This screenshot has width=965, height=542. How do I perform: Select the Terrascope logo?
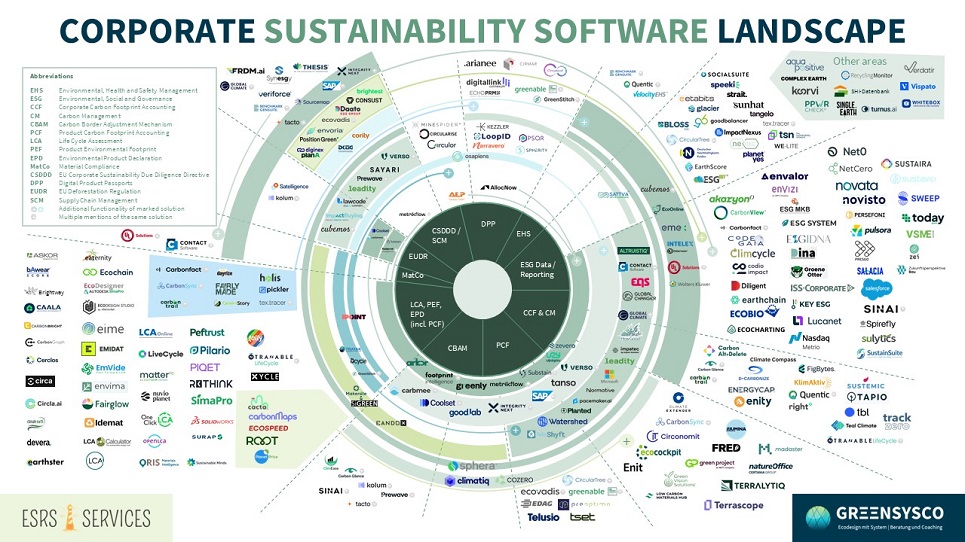(733, 506)
